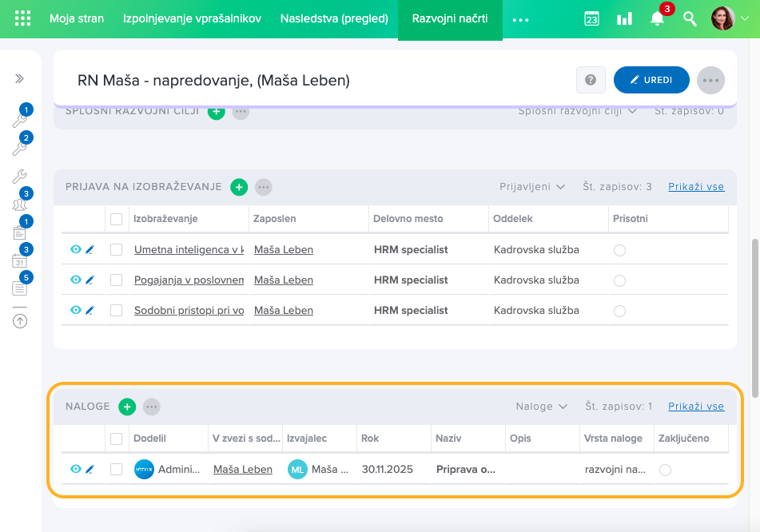Add new record to Prijava na izobraževanje
Image resolution: width=760 pixels, height=532 pixels.
point(239,187)
